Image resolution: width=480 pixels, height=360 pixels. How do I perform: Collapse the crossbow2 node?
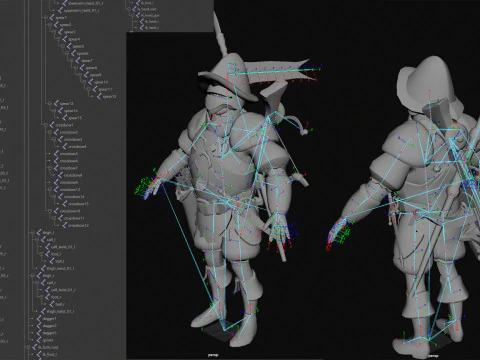point(50,132)
